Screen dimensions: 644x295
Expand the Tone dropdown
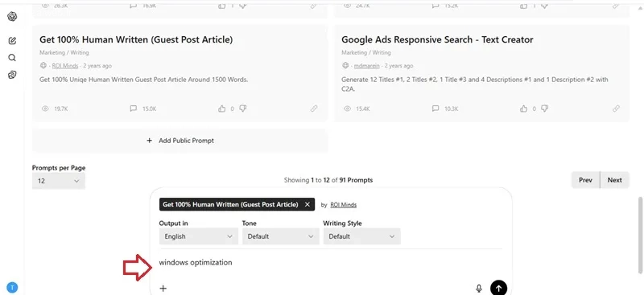(280, 236)
